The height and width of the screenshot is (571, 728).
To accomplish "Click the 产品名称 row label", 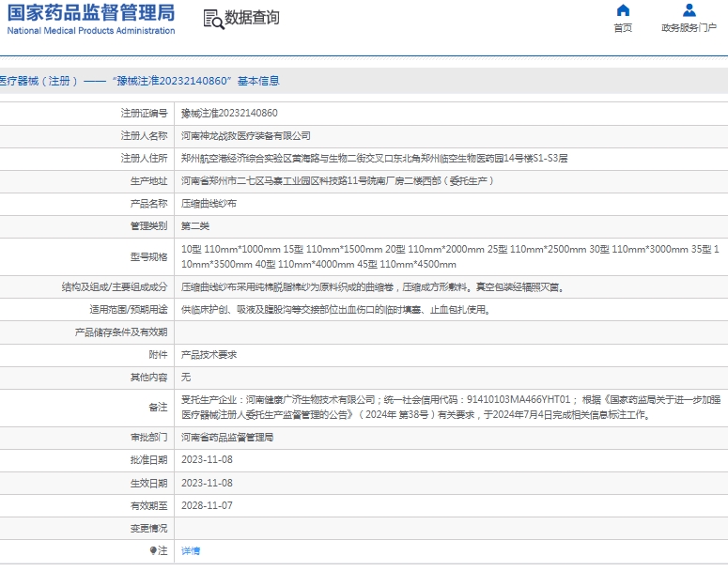I will [148, 204].
